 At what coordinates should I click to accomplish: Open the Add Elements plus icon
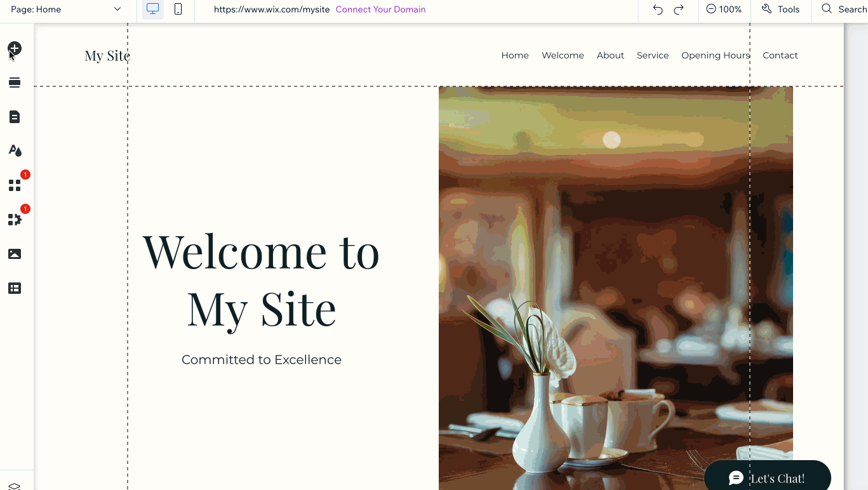point(15,48)
